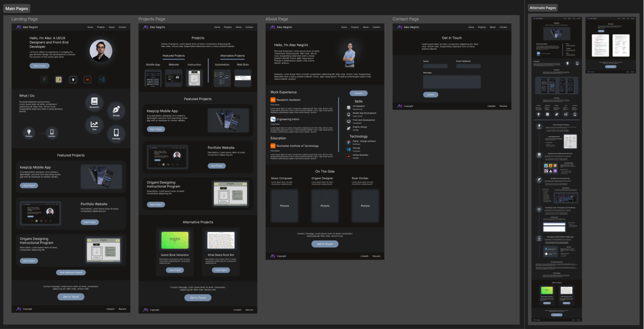Select the Contact Page frame title
The image size is (644, 329).
406,19
